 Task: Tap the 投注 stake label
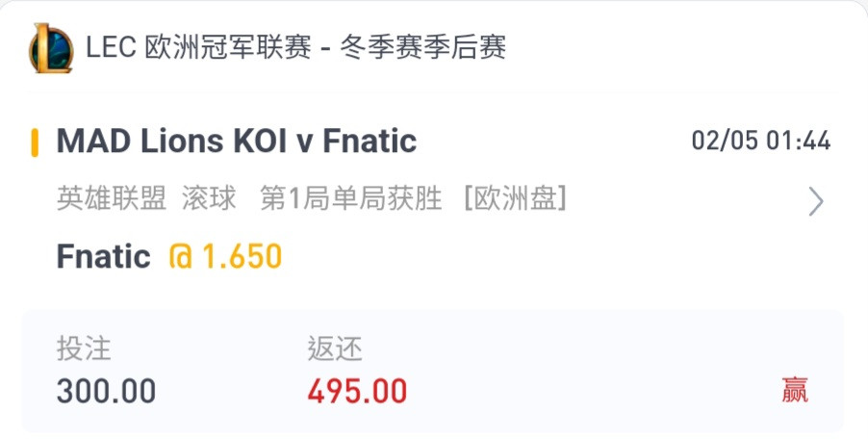[x=84, y=349]
